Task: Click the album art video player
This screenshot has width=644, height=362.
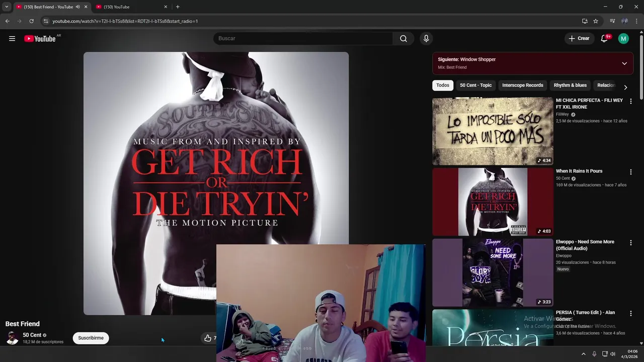Action: [x=216, y=184]
